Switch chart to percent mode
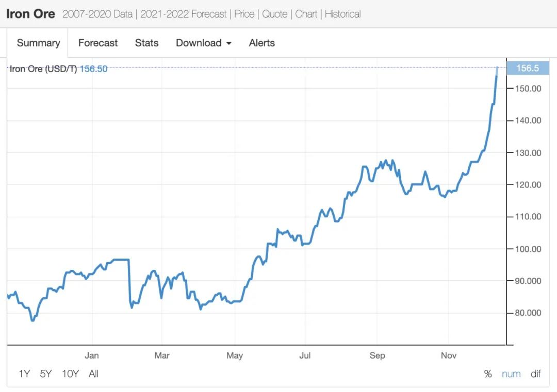Viewport: 557px width, 392px height. click(488, 373)
